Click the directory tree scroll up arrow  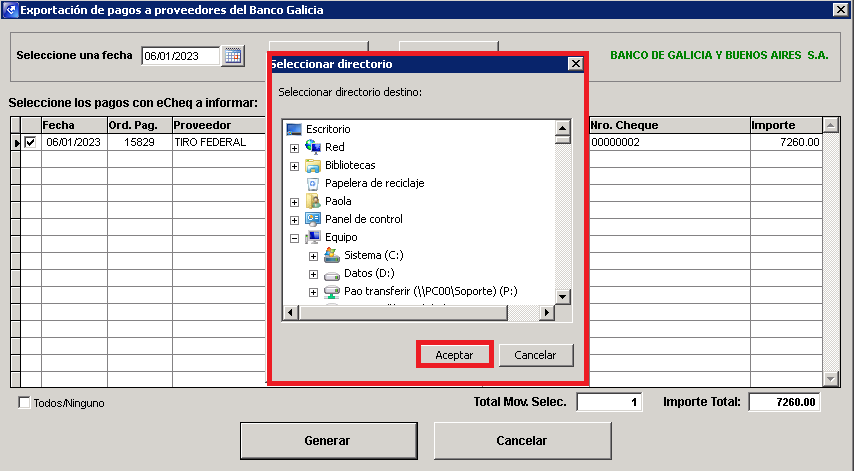point(562,127)
